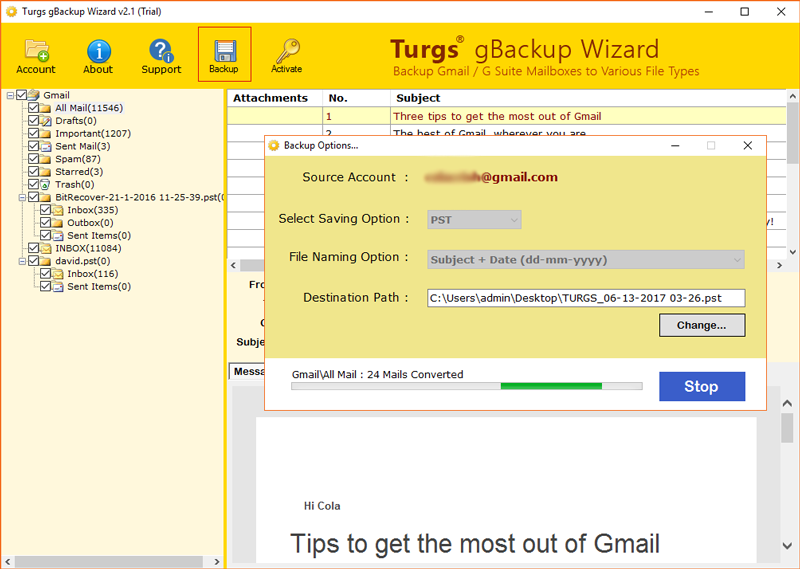The height and width of the screenshot is (569, 800).
Task: Collapse the BitRecover pst folder node
Action: [22, 198]
